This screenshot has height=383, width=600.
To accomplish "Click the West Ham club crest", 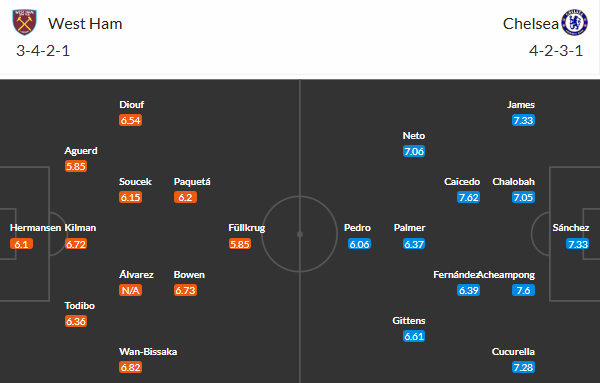I will coord(24,23).
